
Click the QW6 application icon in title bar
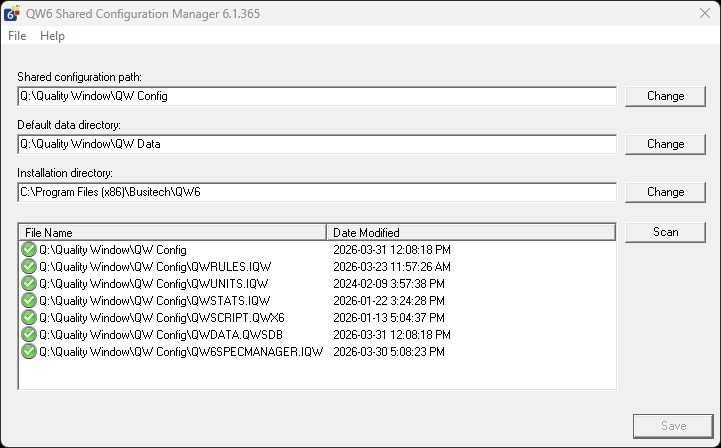pos(12,13)
